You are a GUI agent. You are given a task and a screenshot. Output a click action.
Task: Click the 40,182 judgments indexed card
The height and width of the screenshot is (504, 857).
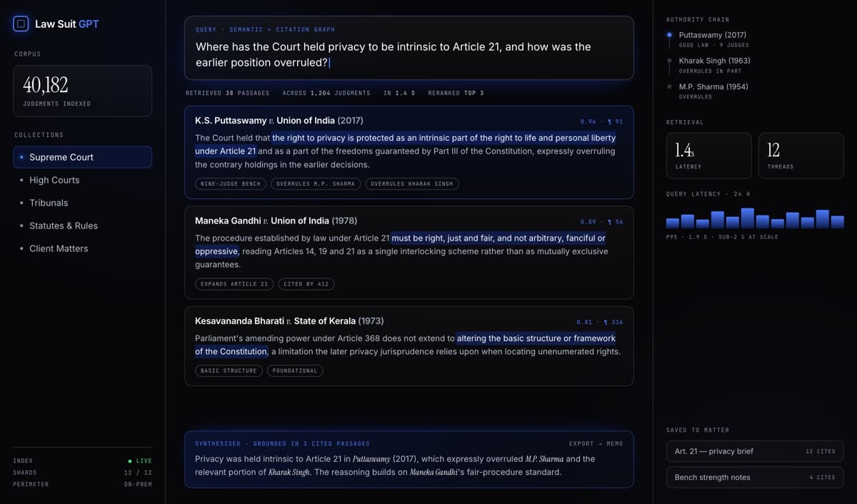click(x=83, y=91)
